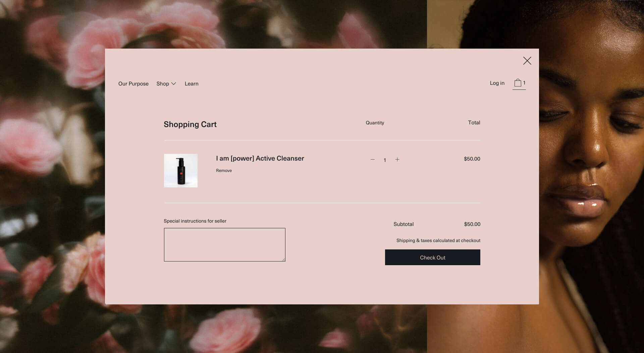Click the Log in link

tap(497, 83)
